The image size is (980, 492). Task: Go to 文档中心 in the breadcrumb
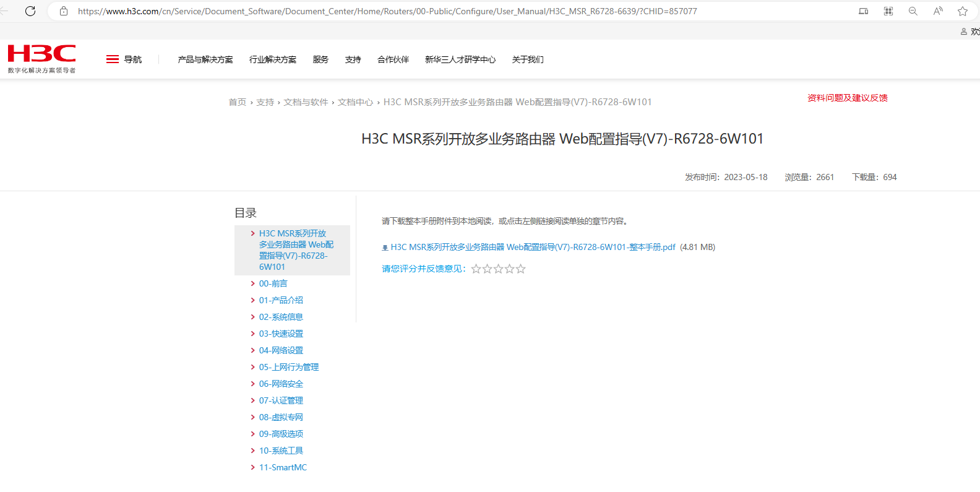pyautogui.click(x=356, y=102)
